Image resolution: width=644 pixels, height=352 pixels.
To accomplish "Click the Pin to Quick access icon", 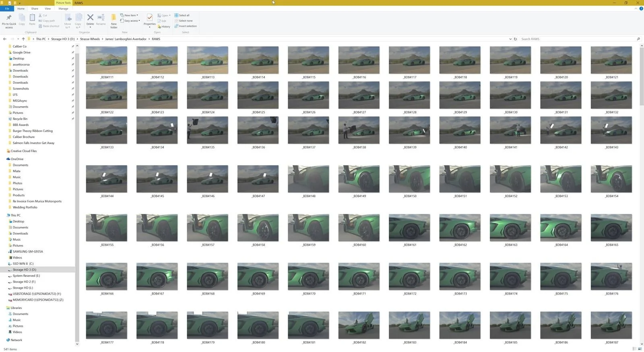I will click(x=9, y=18).
